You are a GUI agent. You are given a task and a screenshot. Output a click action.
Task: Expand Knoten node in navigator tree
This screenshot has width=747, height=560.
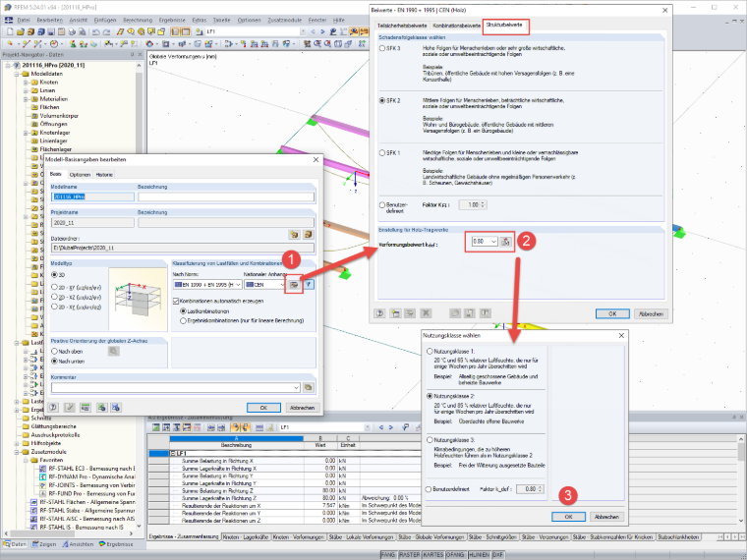(26, 83)
